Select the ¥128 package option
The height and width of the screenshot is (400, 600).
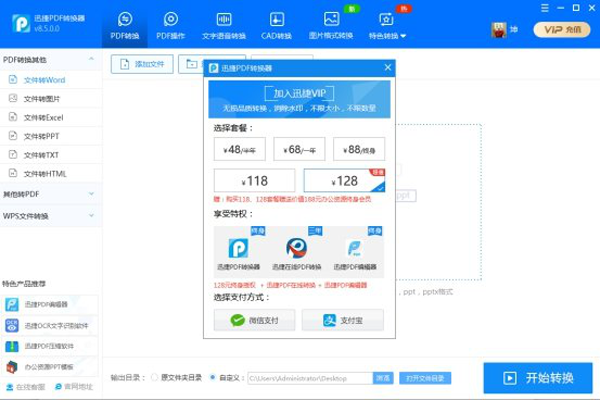[x=346, y=181]
